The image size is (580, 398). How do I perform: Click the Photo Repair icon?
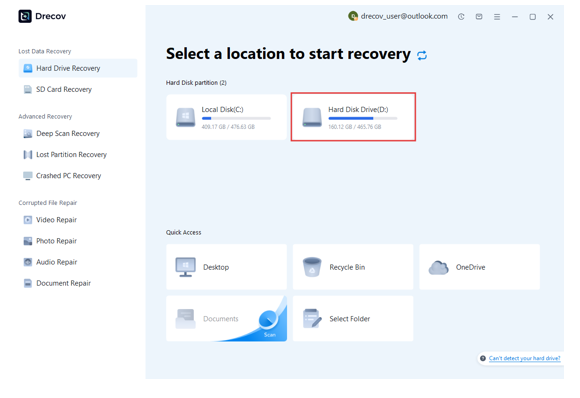coord(28,241)
